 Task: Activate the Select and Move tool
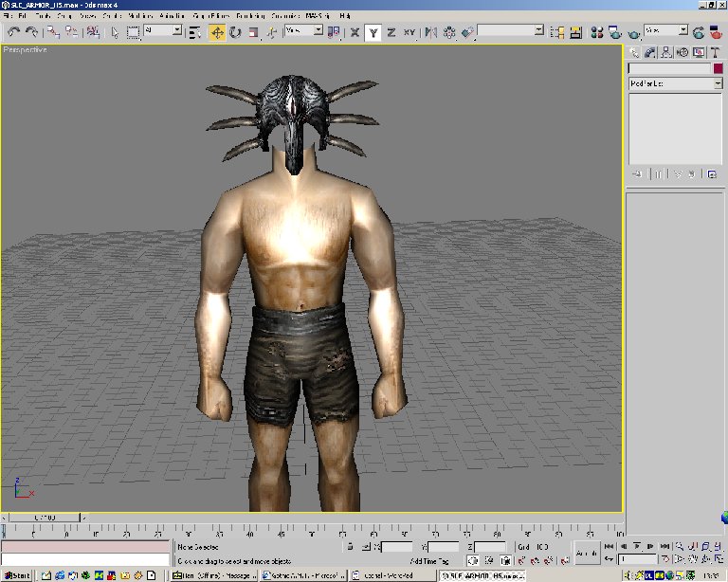click(217, 32)
